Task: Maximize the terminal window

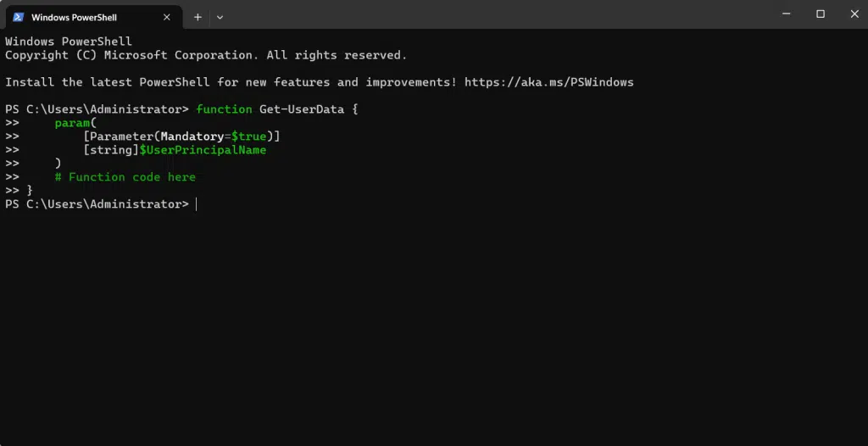Action: 821,14
